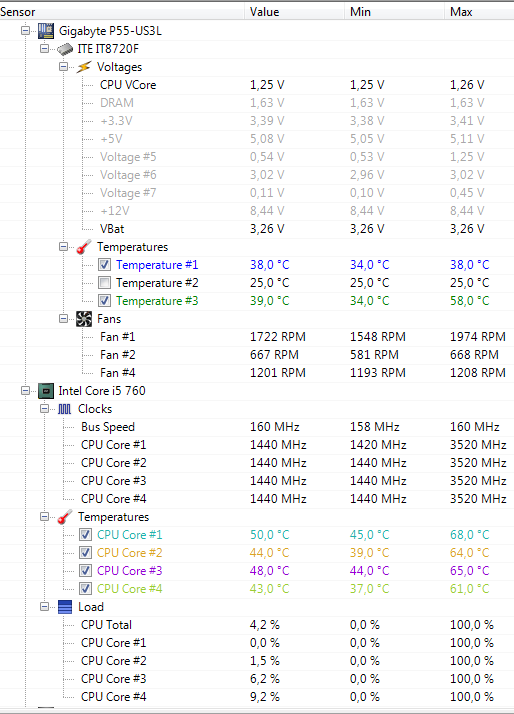Uncheck the Temperature #1 checkbox
Screen dimensions: 514x714
(x=104, y=265)
